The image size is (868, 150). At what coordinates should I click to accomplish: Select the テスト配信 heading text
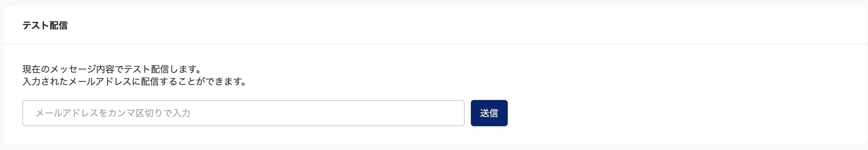45,25
